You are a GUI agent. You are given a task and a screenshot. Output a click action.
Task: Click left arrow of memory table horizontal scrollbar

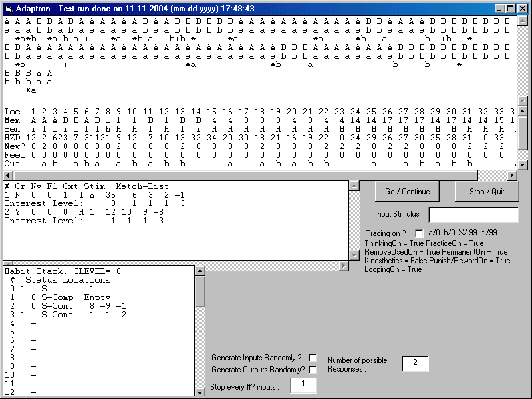(8, 176)
